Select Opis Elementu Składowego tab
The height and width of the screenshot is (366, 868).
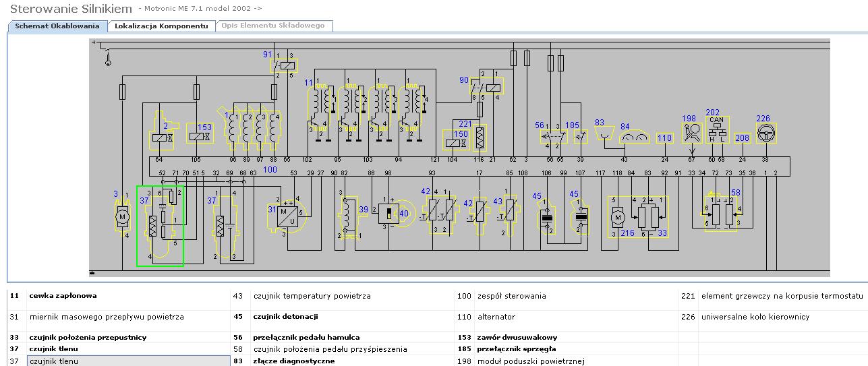274,26
